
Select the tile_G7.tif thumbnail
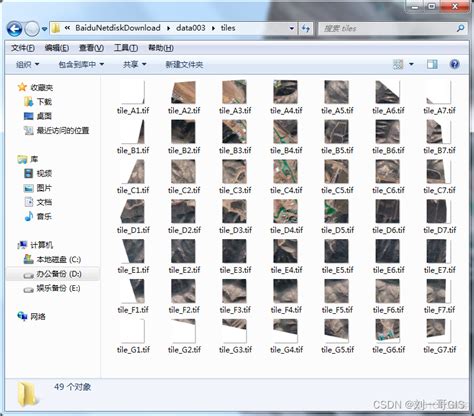tap(438, 331)
